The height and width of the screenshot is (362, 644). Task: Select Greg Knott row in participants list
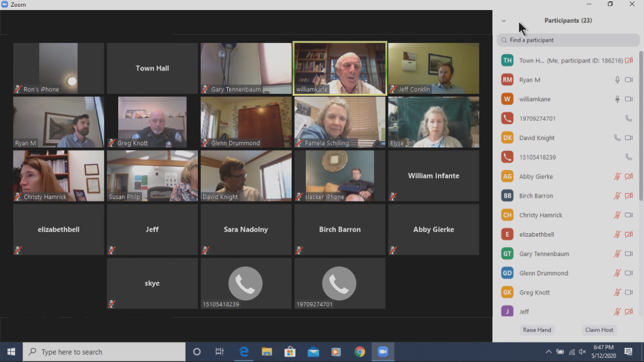coord(567,292)
